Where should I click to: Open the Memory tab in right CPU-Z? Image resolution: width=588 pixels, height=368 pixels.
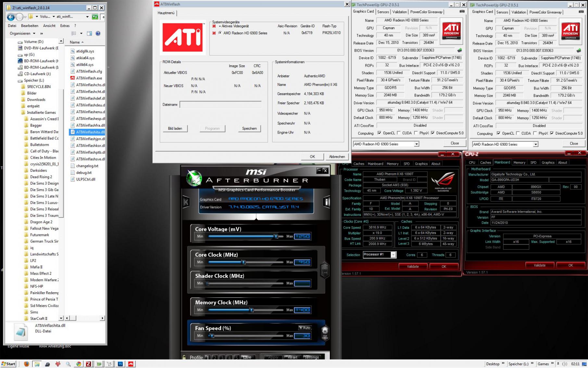point(519,163)
